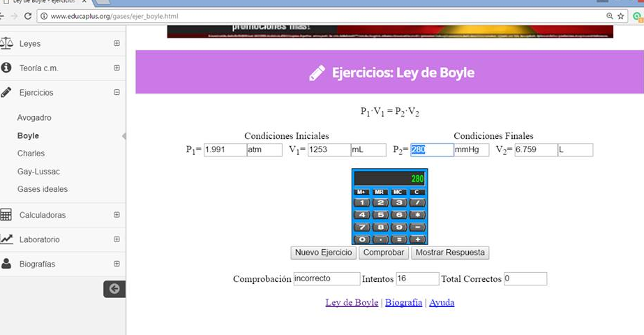Click the V2 value field showing 6.759

tap(536, 149)
